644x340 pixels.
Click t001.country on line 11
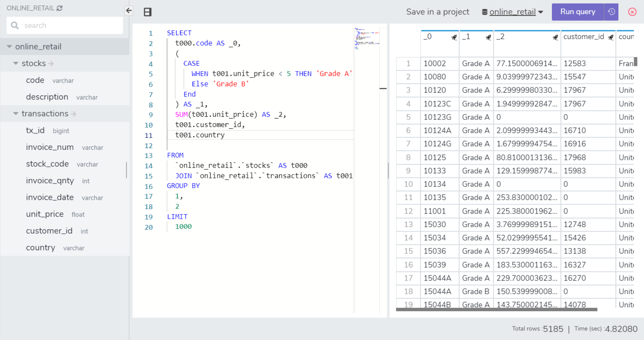[x=200, y=135]
